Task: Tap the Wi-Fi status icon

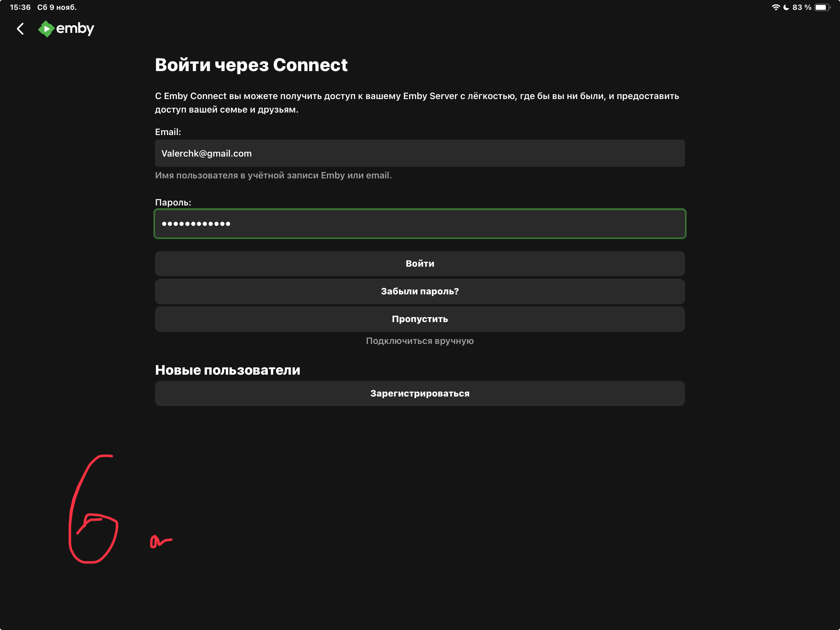Action: [775, 7]
